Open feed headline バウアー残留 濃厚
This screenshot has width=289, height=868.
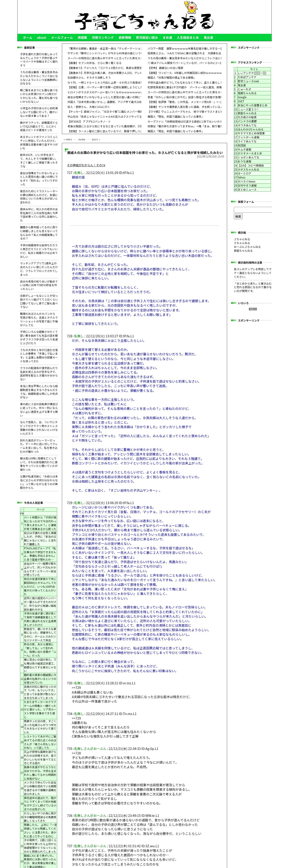(184, 49)
